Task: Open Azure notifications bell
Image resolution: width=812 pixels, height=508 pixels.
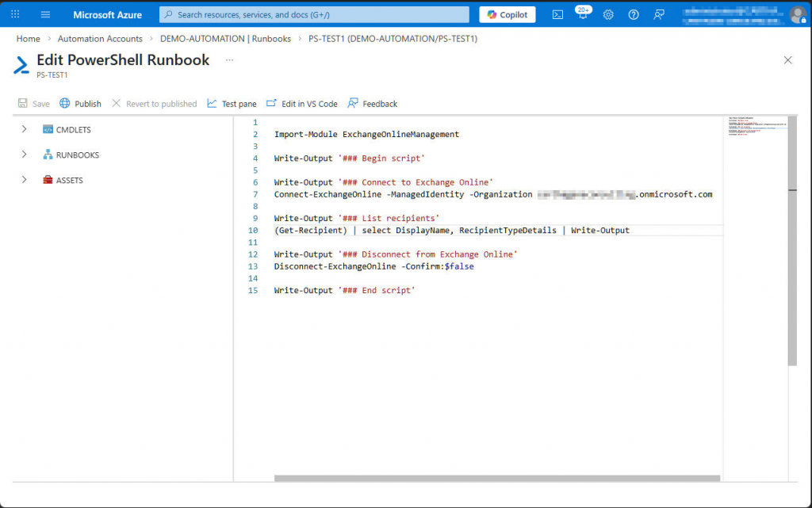Action: tap(583, 14)
